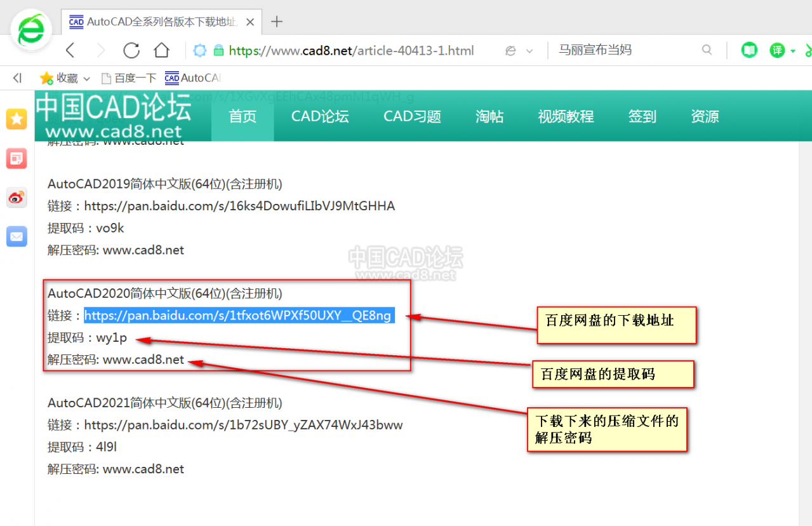Open the 视频教程 nav item
The image size is (812, 526).
click(x=566, y=116)
